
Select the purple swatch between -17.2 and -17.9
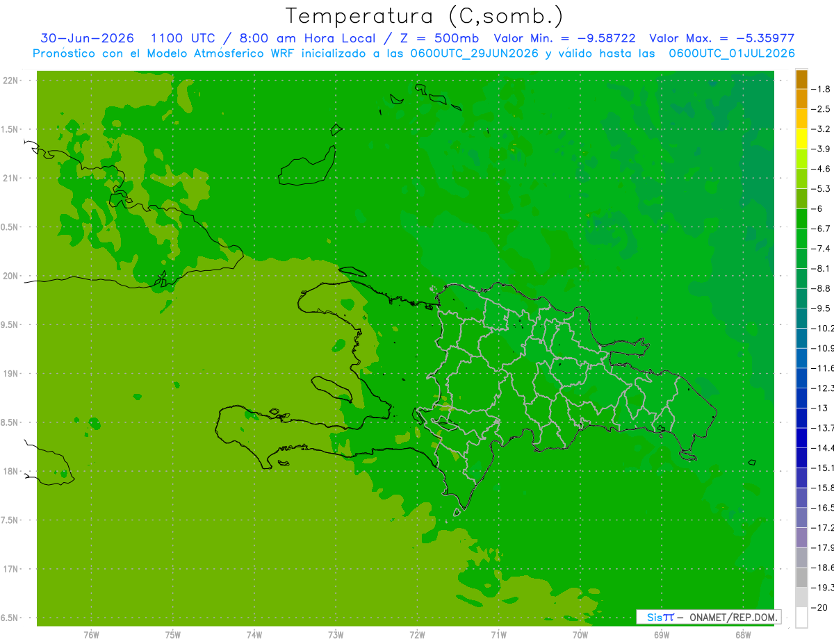[801, 538]
